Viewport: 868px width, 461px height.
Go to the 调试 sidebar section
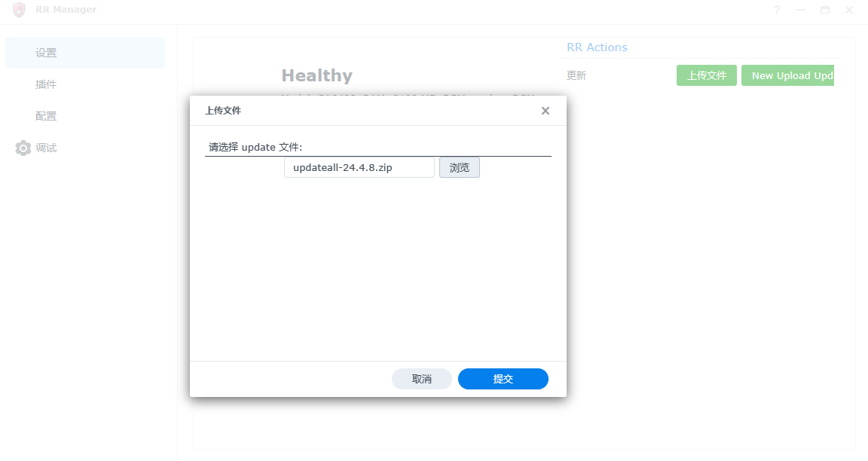pyautogui.click(x=47, y=148)
